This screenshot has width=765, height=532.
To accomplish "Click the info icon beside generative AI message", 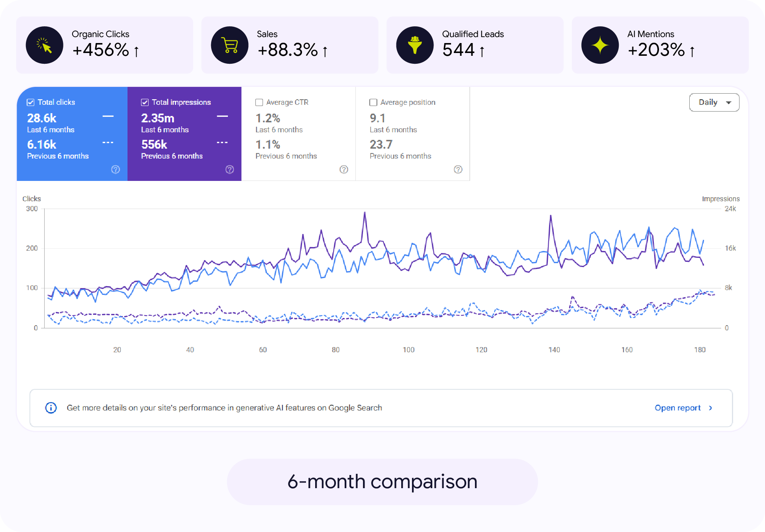I will click(51, 408).
